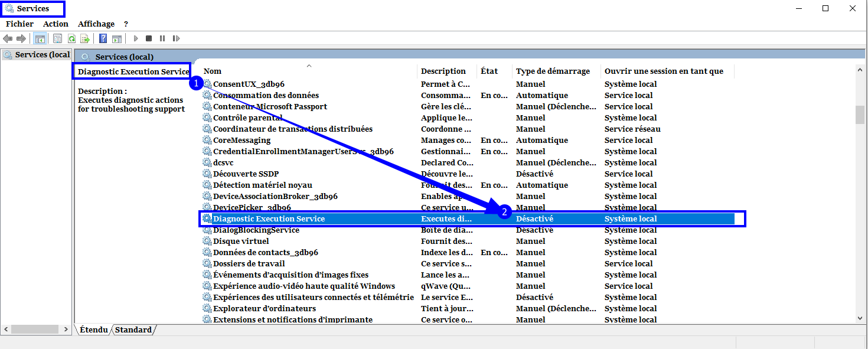Click the gear icon of Contrôle parental
Image resolution: width=868 pixels, height=349 pixels.
click(x=207, y=118)
